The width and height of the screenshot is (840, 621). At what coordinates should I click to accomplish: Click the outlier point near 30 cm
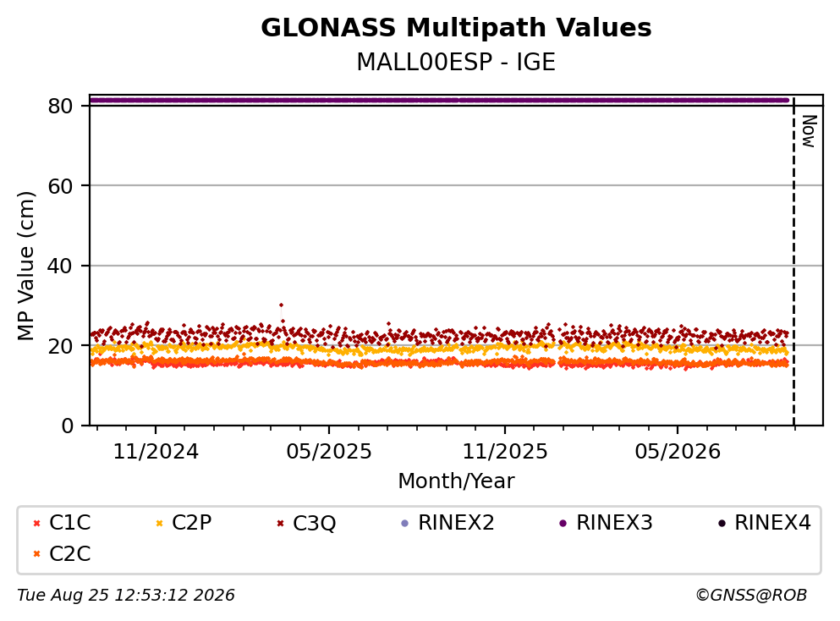coord(281,305)
